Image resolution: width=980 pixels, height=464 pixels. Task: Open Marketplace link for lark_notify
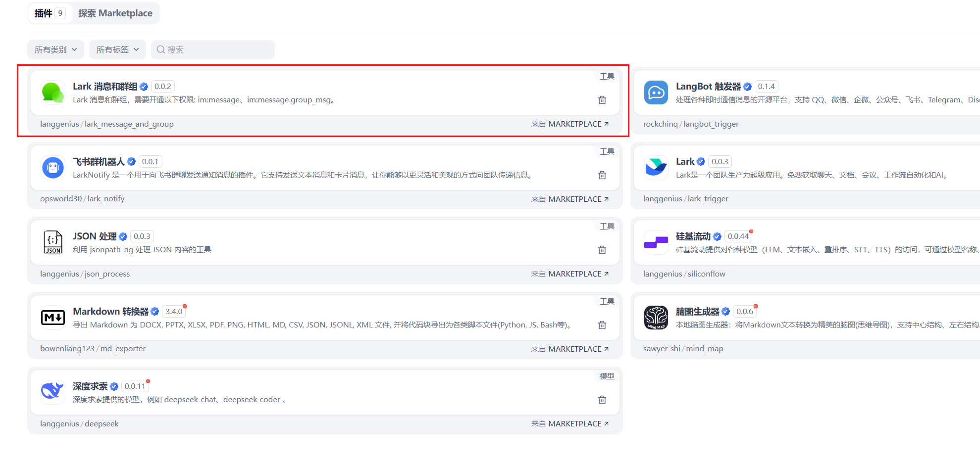tap(570, 199)
